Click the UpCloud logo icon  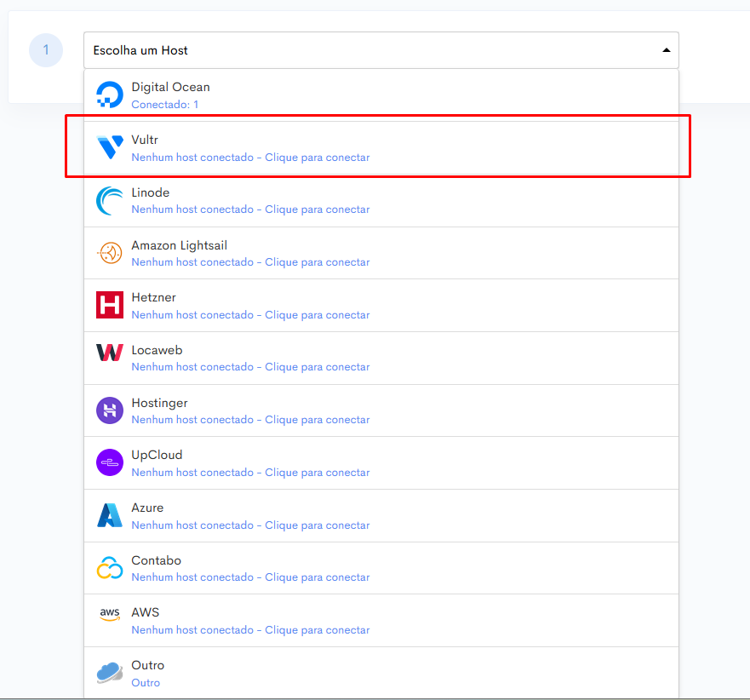pyautogui.click(x=110, y=462)
